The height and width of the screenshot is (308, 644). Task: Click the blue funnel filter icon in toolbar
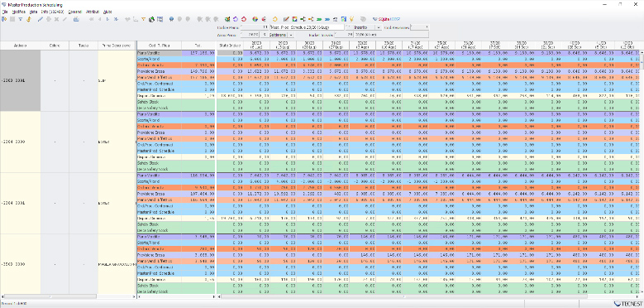[x=20, y=18]
